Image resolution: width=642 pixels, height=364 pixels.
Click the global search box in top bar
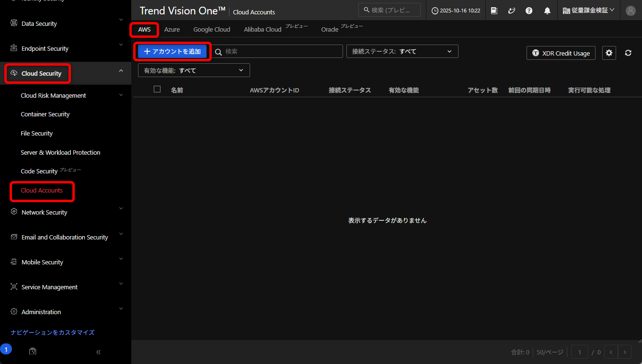(390, 10)
